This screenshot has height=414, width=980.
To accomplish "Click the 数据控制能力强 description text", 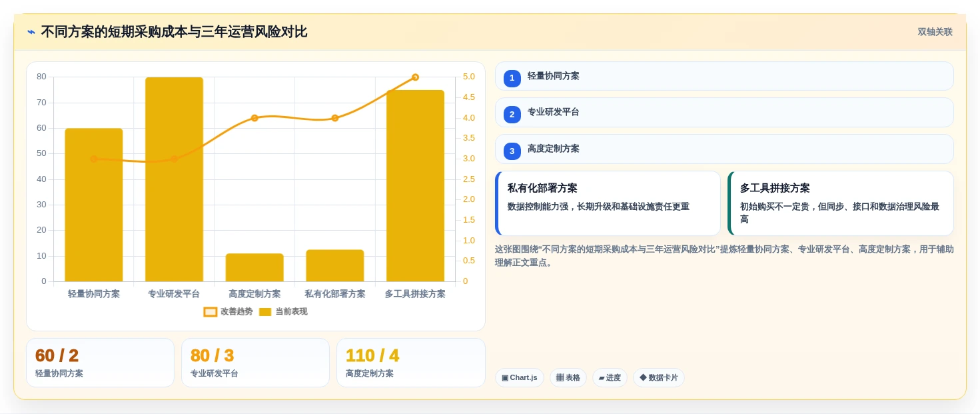I will pos(598,207).
